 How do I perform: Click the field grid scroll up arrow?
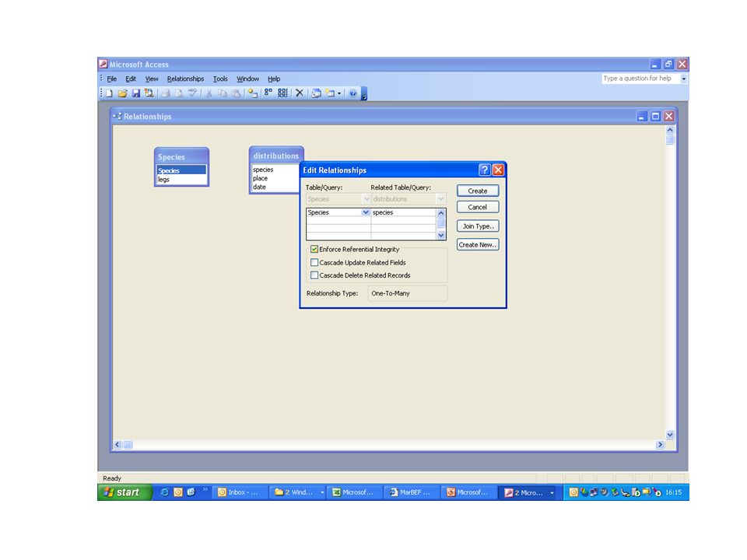coord(440,213)
